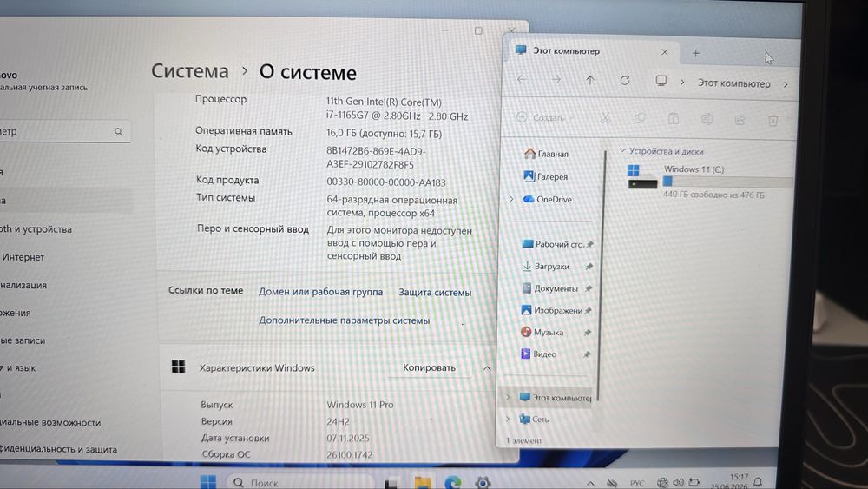Expand chevron after 'Этот компьютер' breadcrumb
Image resolution: width=868 pixels, height=489 pixels.
point(786,84)
